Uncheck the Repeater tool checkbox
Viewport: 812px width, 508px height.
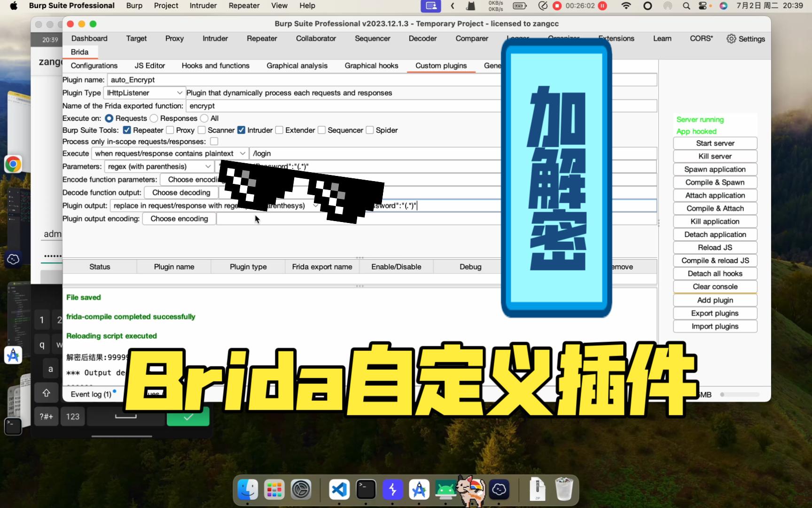(x=127, y=130)
